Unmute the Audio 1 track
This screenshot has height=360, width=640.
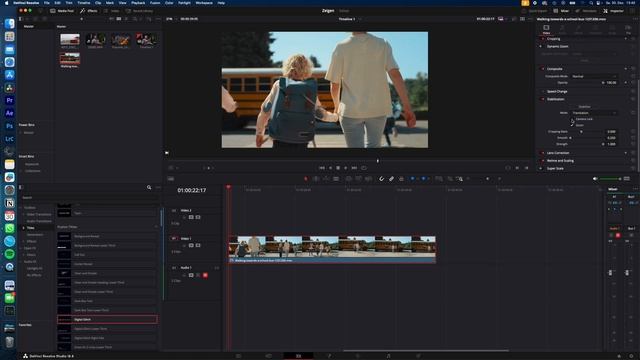point(205,276)
